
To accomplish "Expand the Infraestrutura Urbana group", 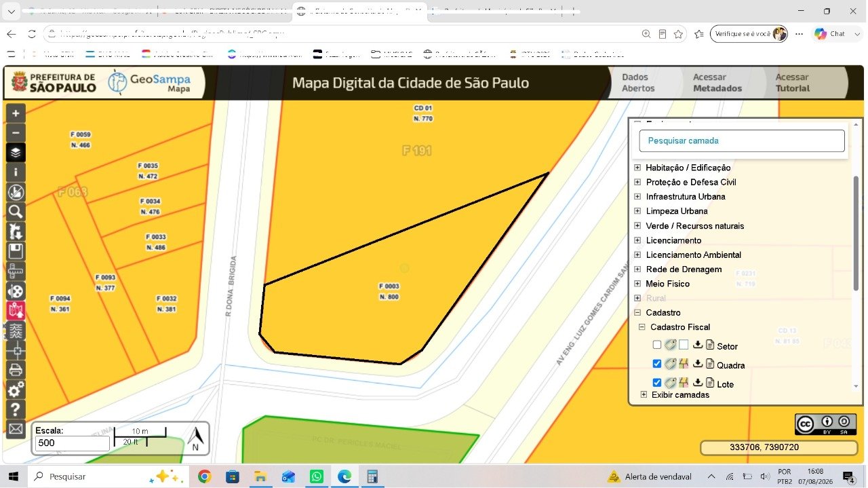I will click(637, 197).
